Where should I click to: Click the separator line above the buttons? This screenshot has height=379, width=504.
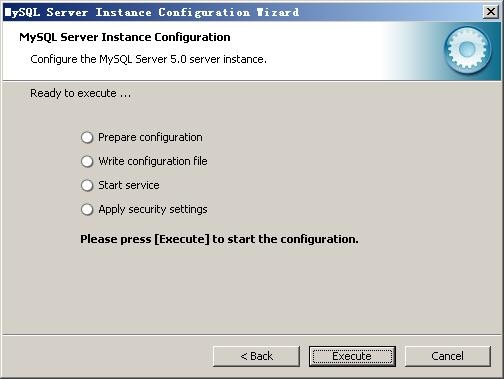pos(252,335)
